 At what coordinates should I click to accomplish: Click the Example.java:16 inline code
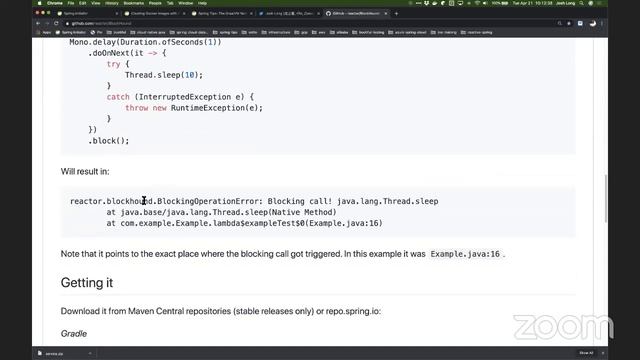coord(465,254)
